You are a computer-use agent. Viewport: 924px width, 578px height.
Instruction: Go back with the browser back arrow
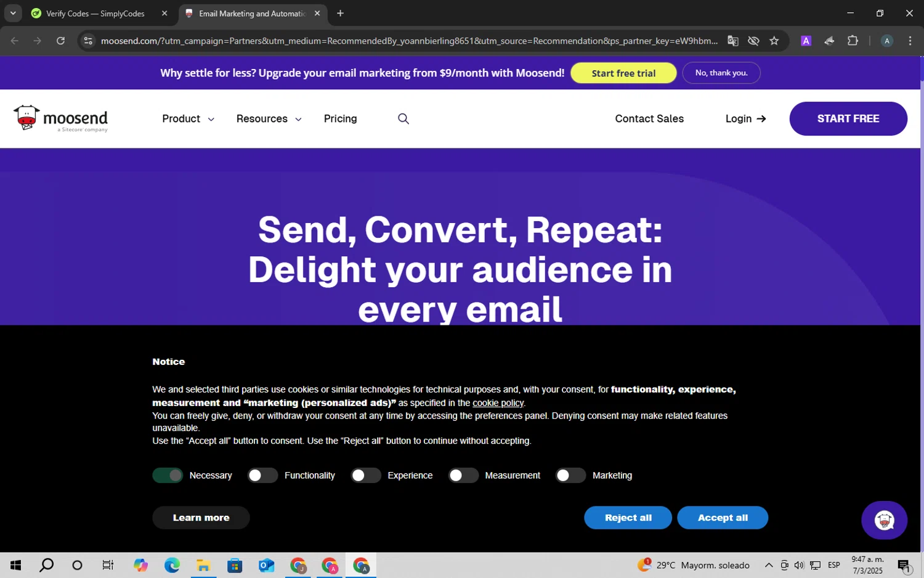pyautogui.click(x=15, y=41)
